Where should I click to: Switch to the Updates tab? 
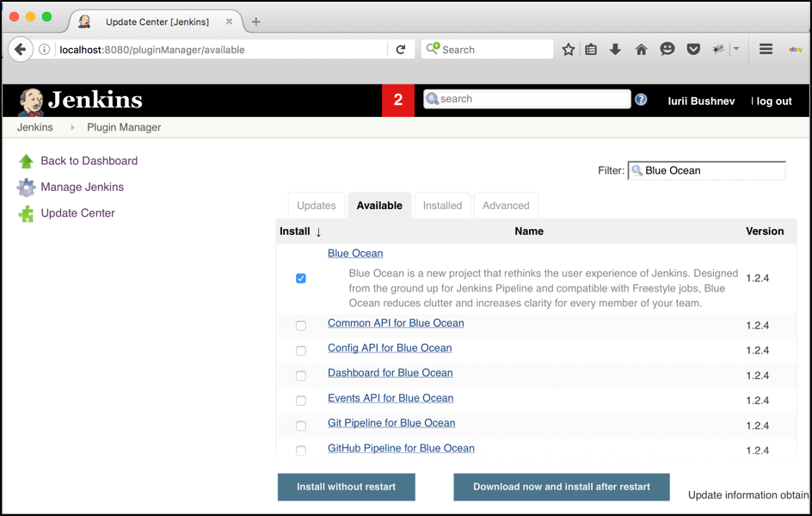pos(317,206)
